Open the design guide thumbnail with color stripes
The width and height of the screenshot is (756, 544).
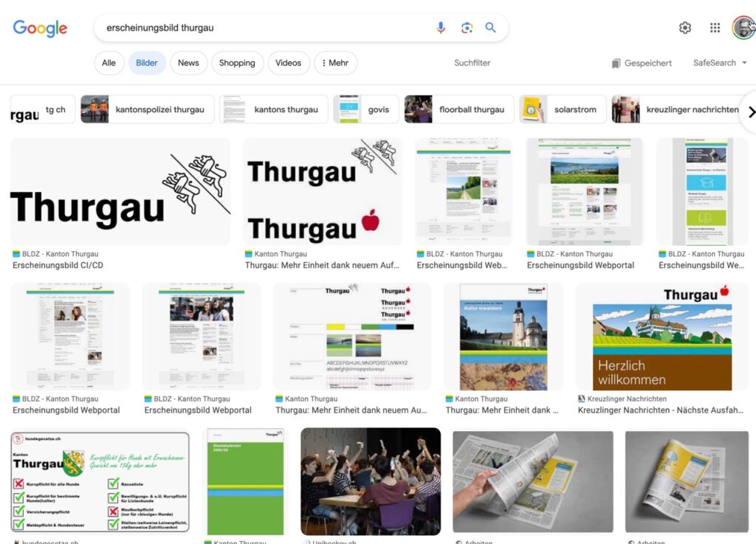click(352, 337)
